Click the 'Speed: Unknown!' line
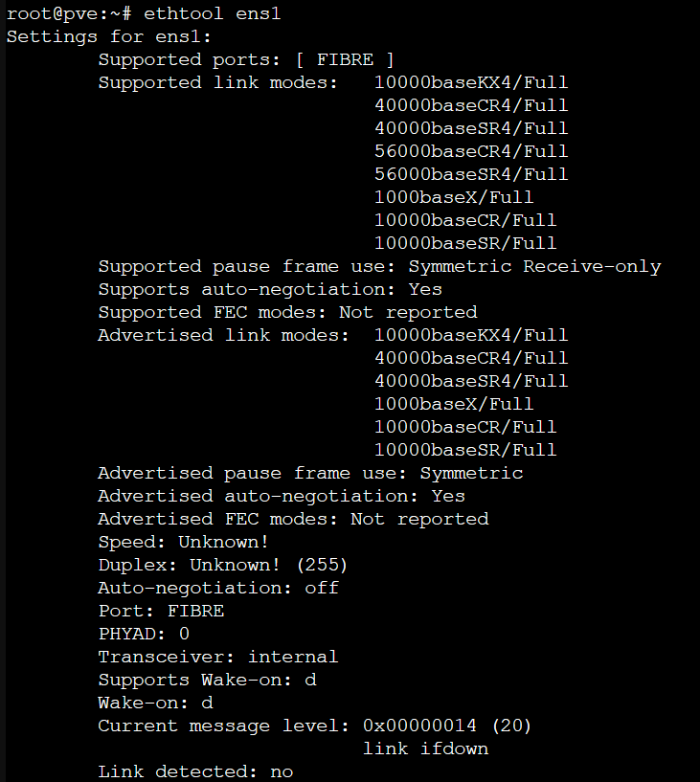The height and width of the screenshot is (782, 700). click(184, 542)
